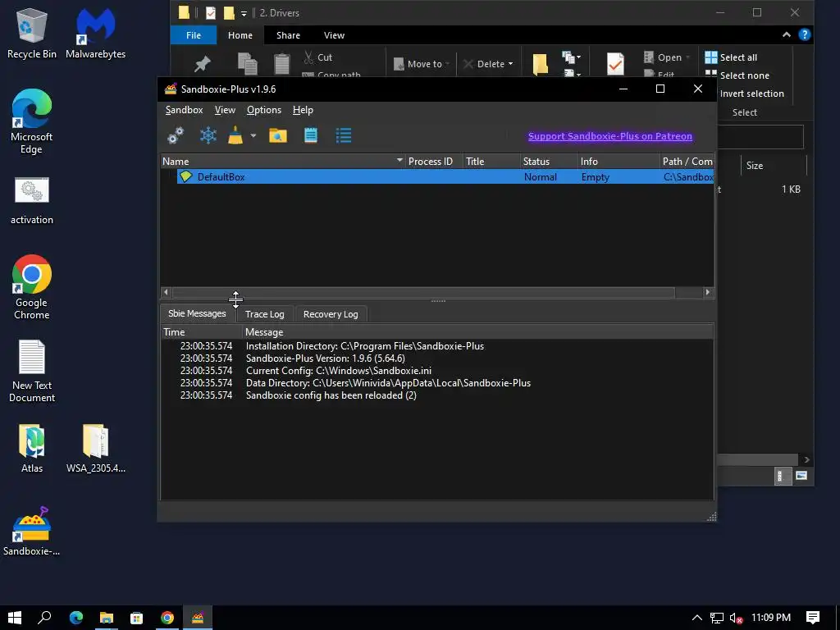Click sandbox list scroll left arrow
The image size is (840, 630).
[x=166, y=292]
